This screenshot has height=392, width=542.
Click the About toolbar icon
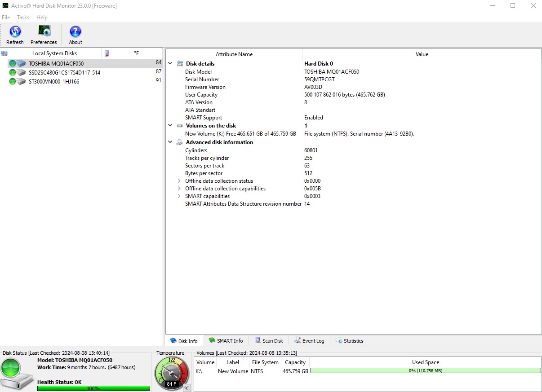coord(75,31)
